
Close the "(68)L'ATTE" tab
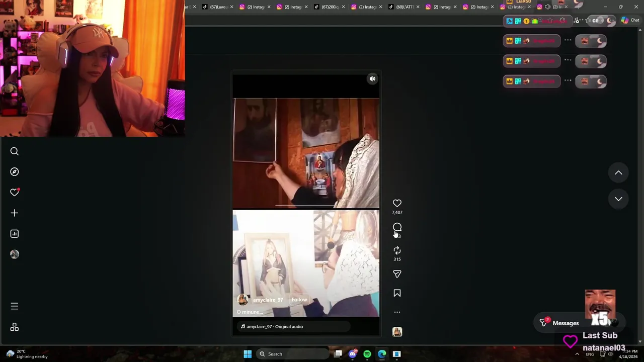point(418,7)
